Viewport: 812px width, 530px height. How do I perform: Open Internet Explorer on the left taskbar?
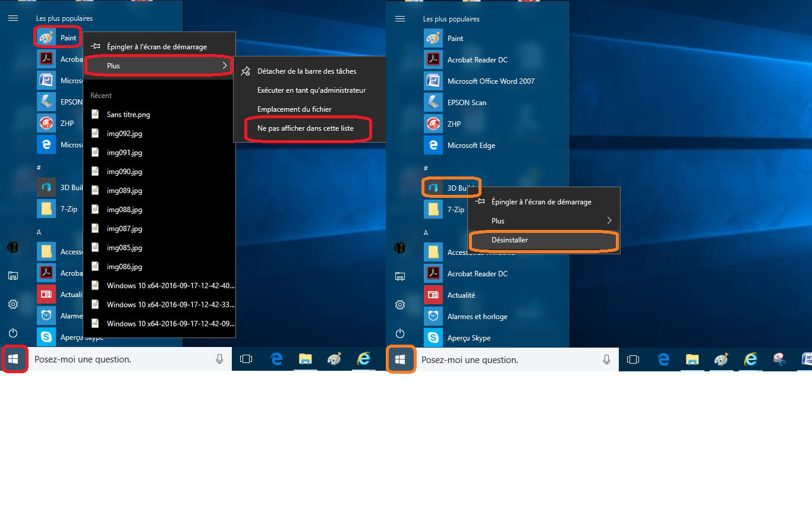tap(363, 359)
